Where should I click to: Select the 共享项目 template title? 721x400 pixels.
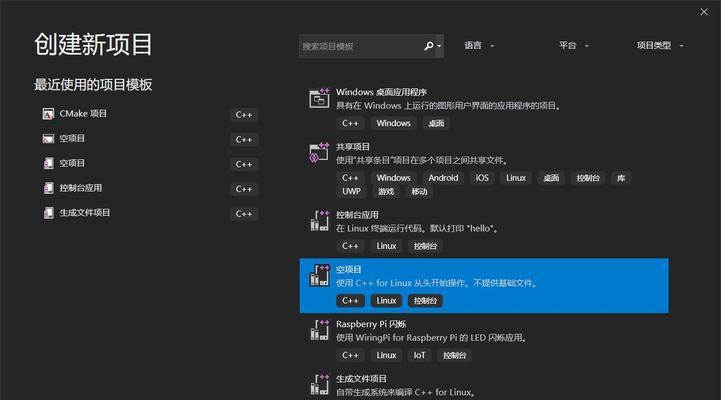353,147
